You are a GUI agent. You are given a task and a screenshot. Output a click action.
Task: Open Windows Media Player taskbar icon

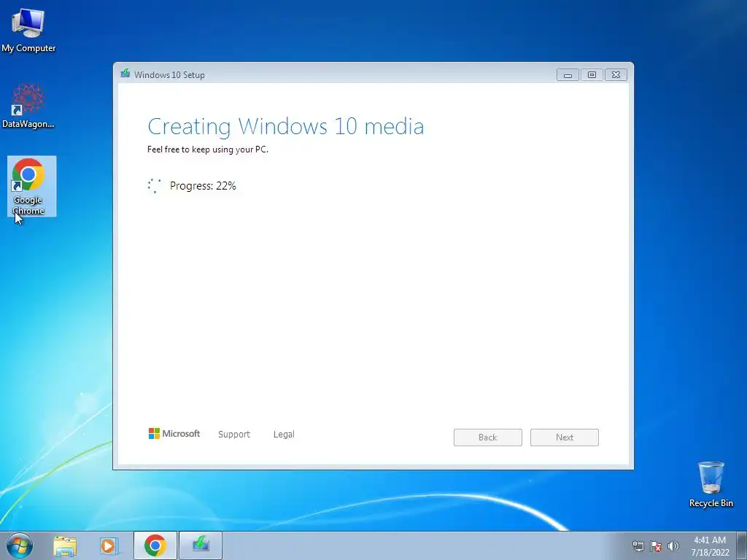coord(109,545)
